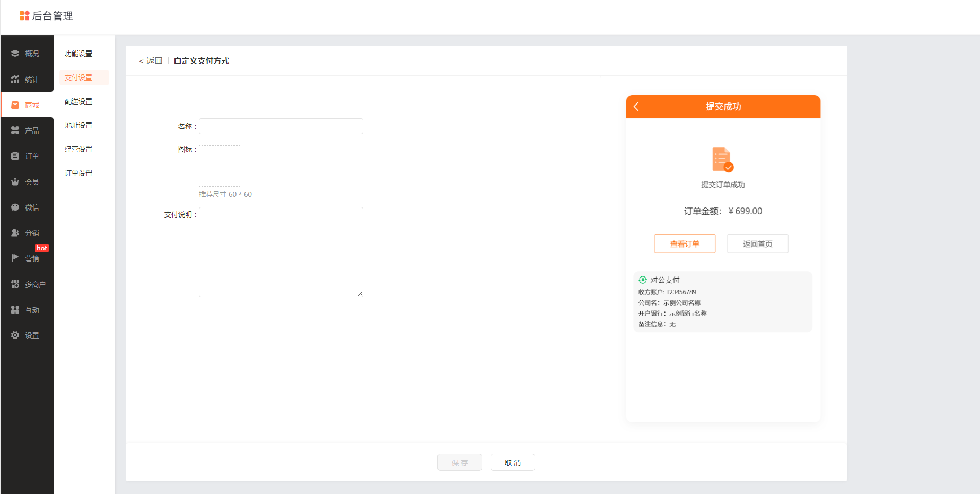
Task: Click the icon upload plus box
Action: tap(220, 167)
